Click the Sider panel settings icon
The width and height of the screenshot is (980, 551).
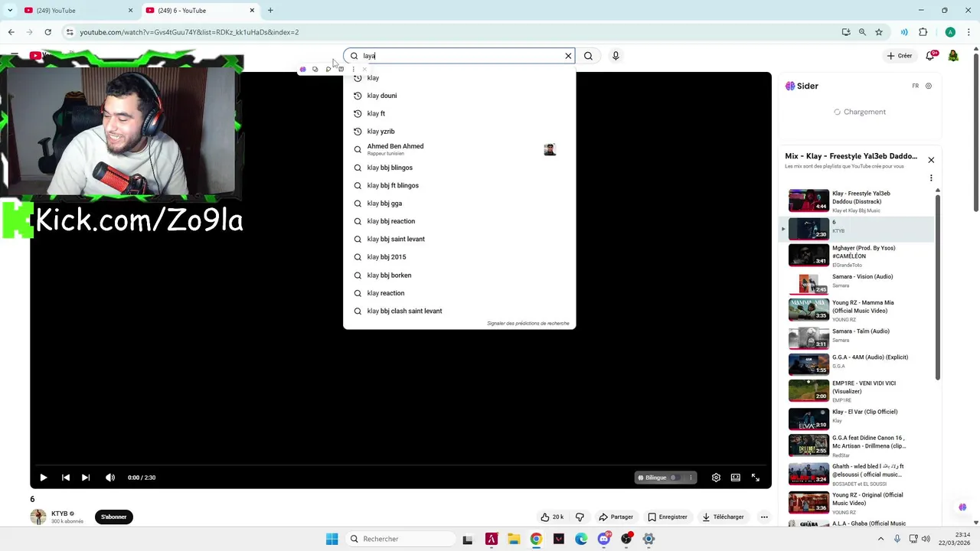point(929,86)
